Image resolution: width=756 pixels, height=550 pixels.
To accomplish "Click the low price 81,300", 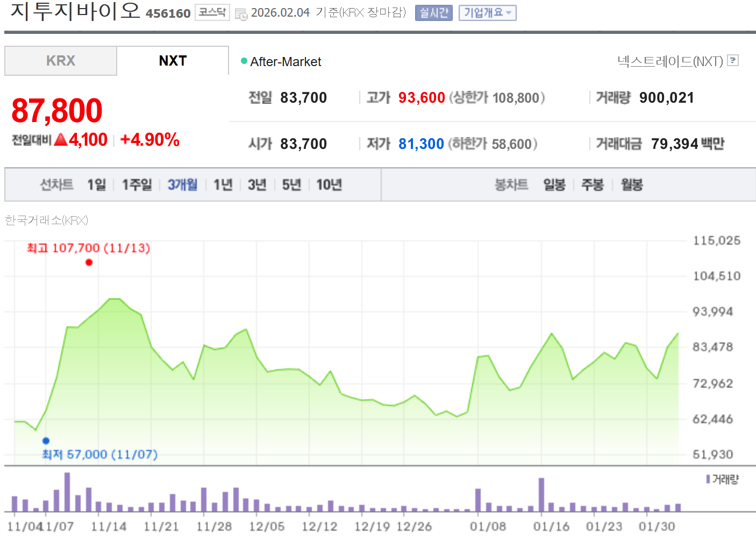I will point(421,144).
